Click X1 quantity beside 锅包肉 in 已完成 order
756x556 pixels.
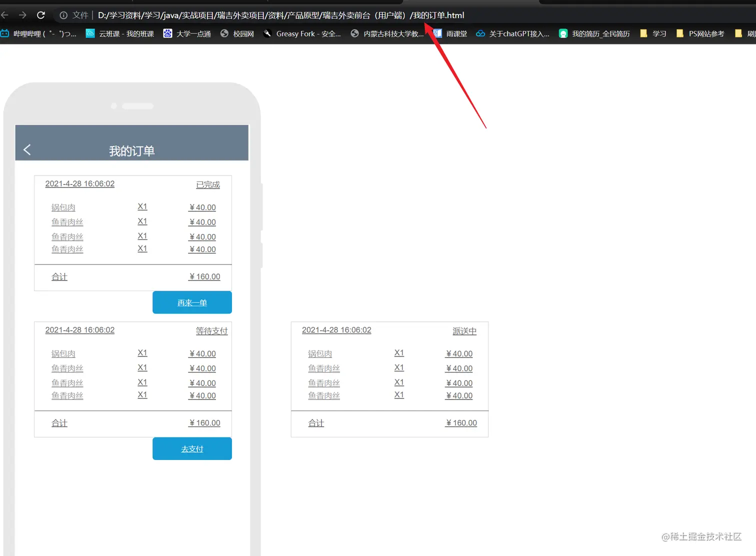(142, 206)
